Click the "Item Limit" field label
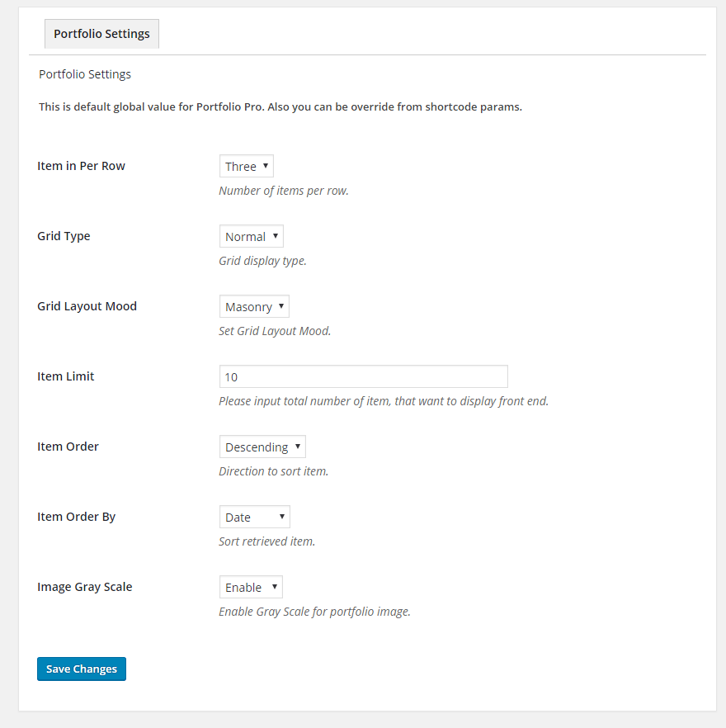The height and width of the screenshot is (728, 726). coord(66,376)
